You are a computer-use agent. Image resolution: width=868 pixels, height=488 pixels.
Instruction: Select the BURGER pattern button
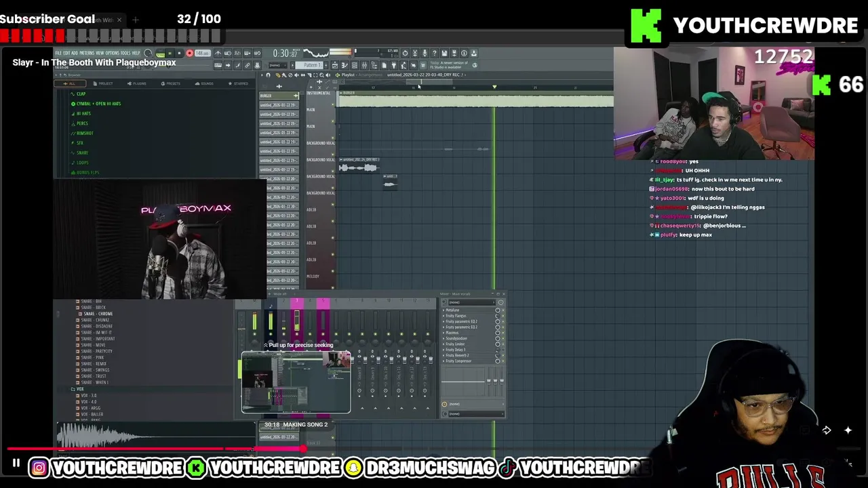pyautogui.click(x=279, y=95)
